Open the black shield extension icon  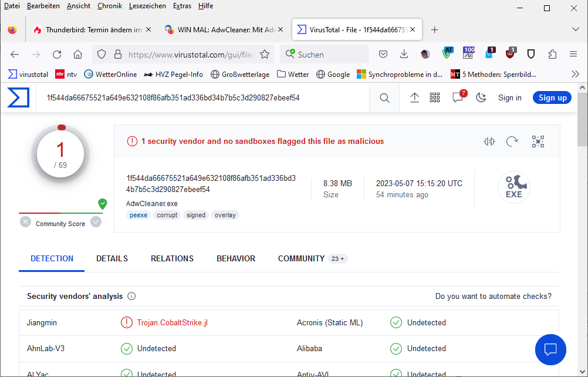(x=531, y=55)
